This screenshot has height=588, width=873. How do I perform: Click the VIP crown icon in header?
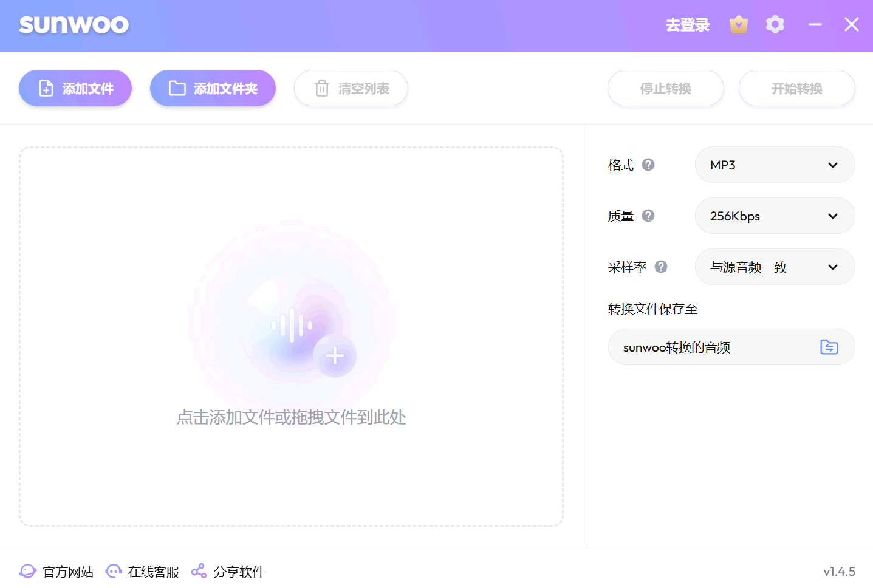[x=738, y=25]
